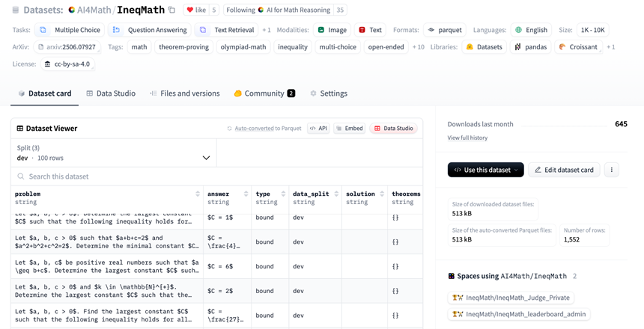Like the dataset with heart button
Screen dimensions: 644x329
[196, 10]
